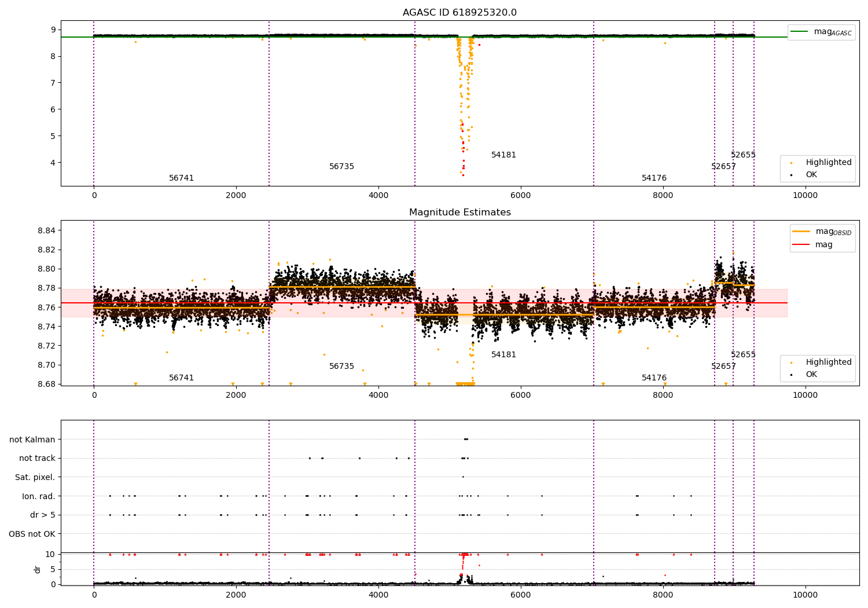
Task: Click x-axis tick 10000 under the top plot
Action: 805,195
